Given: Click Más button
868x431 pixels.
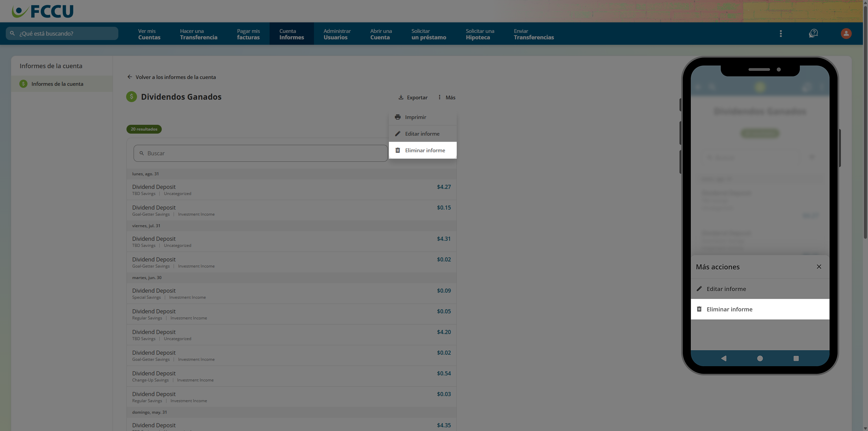Looking at the screenshot, I should pos(447,97).
